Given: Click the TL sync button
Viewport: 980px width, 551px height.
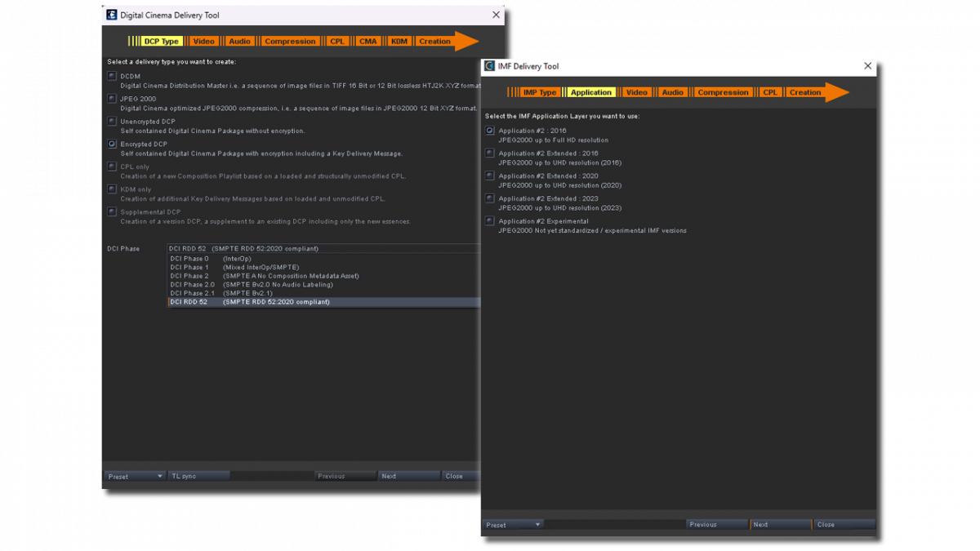Looking at the screenshot, I should (198, 476).
